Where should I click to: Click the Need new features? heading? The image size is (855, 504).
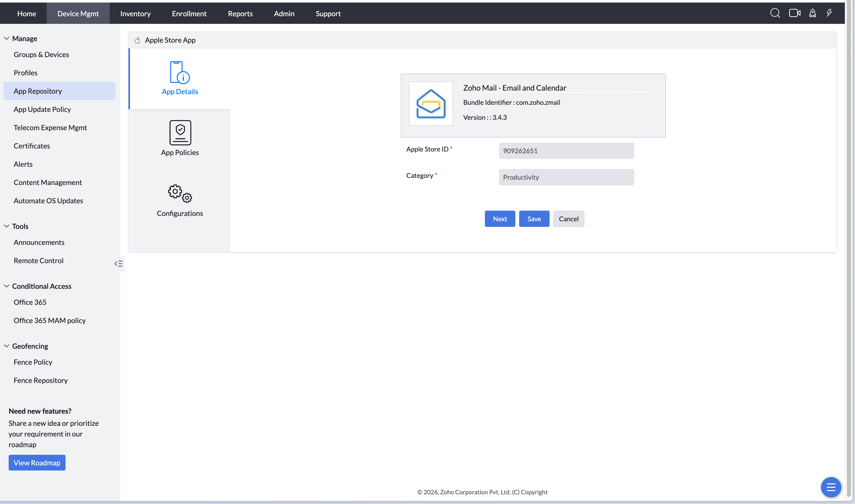(x=40, y=411)
